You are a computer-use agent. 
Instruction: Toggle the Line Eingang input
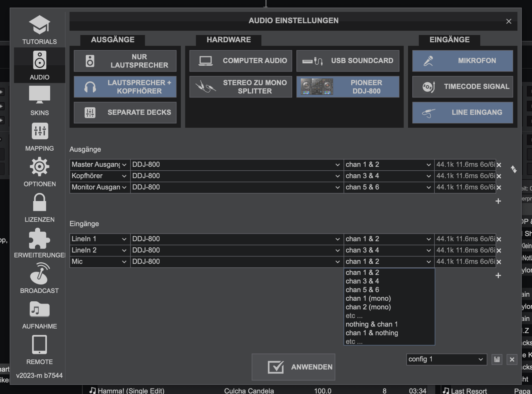[x=462, y=112]
